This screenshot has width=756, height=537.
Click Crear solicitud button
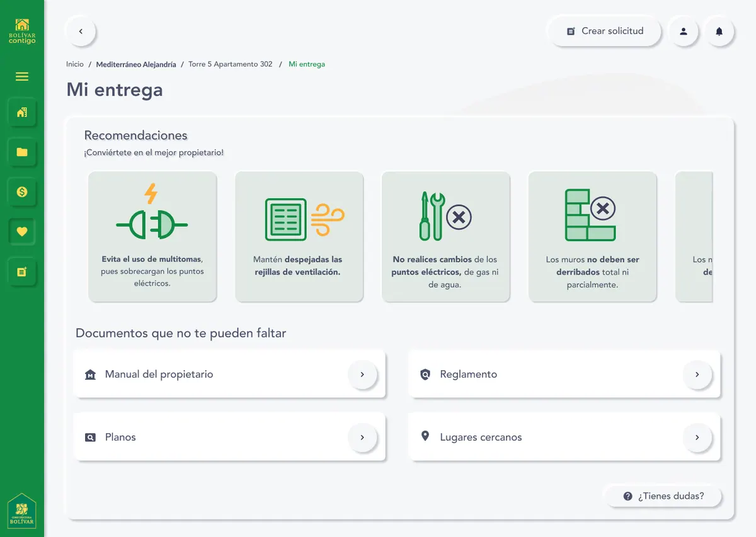click(605, 31)
